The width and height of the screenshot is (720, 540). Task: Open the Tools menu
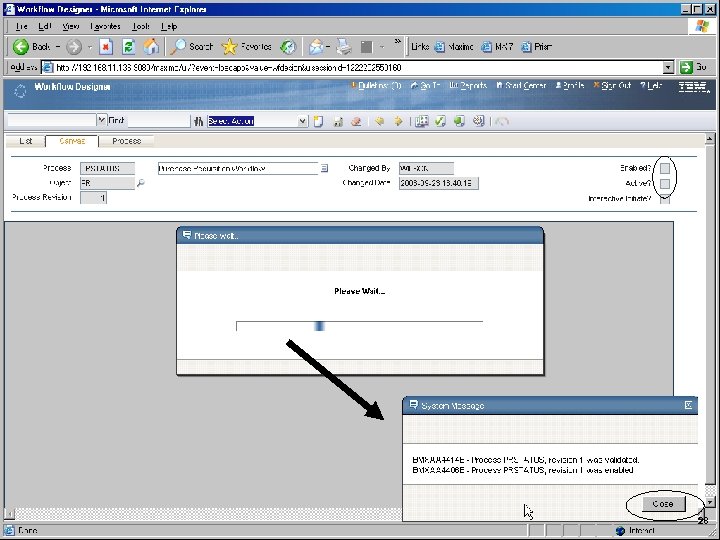[141, 26]
